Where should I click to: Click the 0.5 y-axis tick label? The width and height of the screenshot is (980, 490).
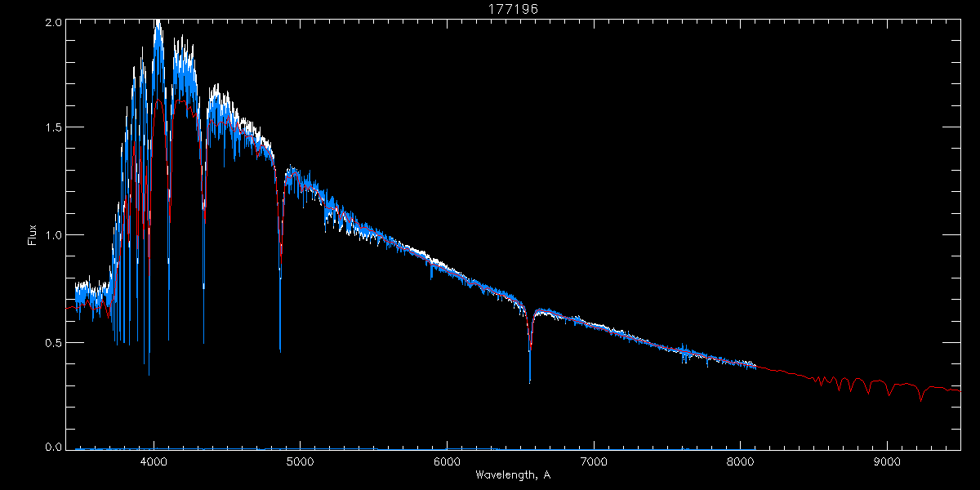(x=52, y=342)
